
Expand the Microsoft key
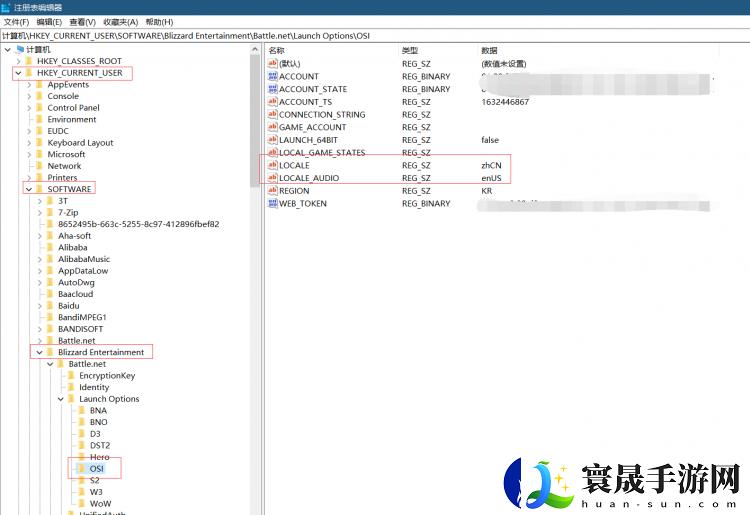click(x=29, y=154)
